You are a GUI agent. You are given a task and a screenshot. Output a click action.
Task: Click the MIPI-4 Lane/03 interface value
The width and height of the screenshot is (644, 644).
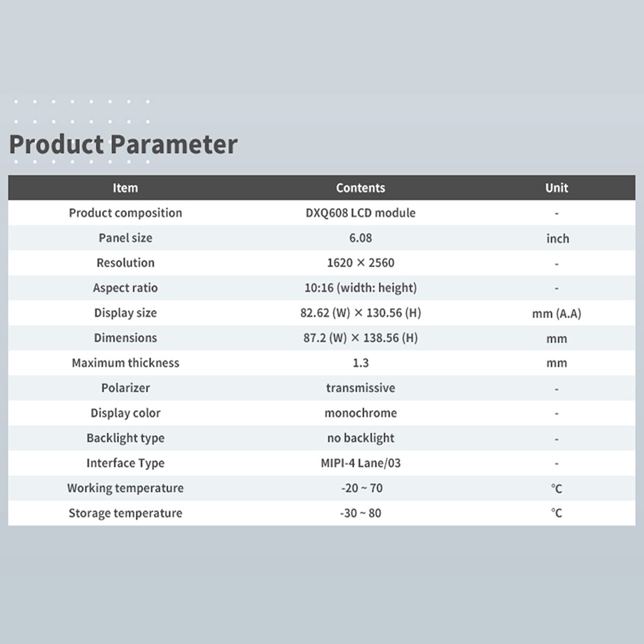(361, 463)
